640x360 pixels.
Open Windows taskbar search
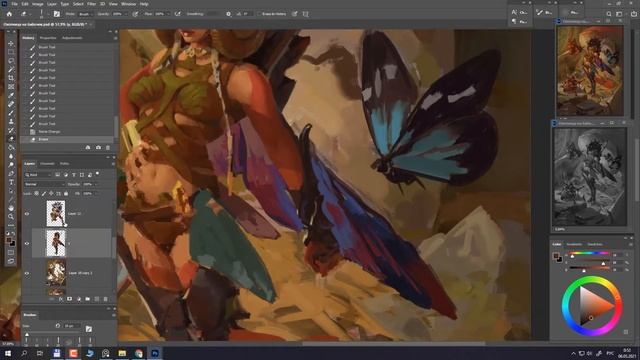(24, 353)
